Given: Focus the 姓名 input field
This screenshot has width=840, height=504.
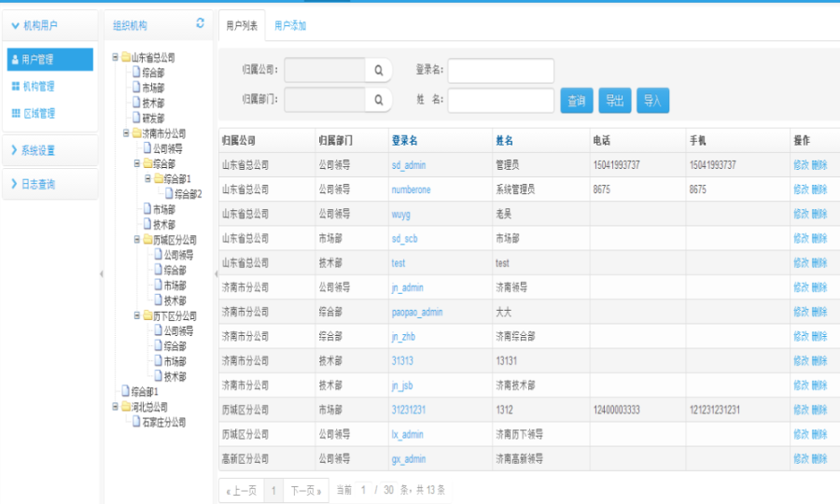Looking at the screenshot, I should [x=501, y=101].
